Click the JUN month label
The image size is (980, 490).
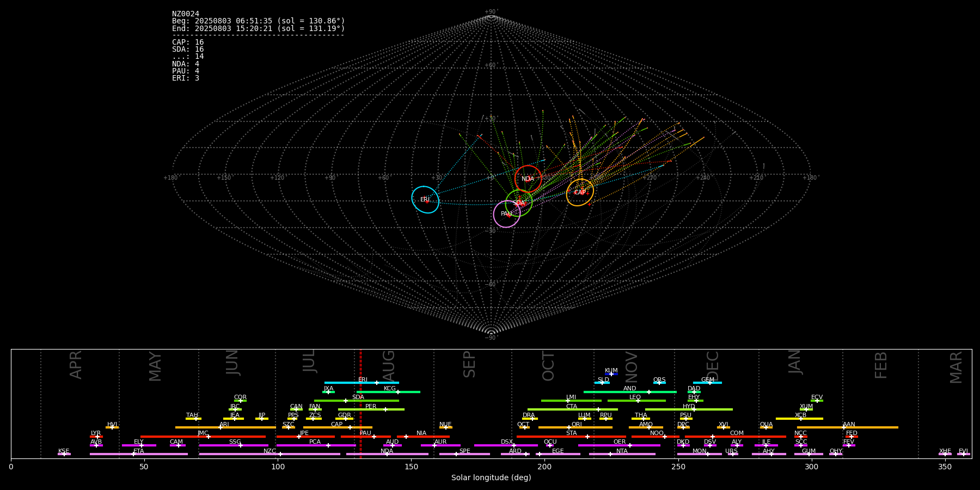(232, 362)
